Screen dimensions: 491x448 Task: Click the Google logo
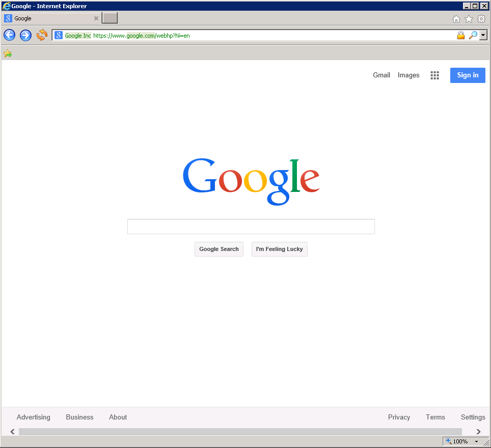pos(251,182)
